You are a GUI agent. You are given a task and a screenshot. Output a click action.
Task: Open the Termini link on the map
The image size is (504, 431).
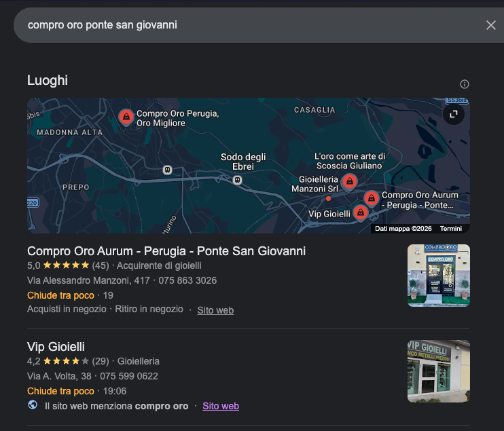450,229
